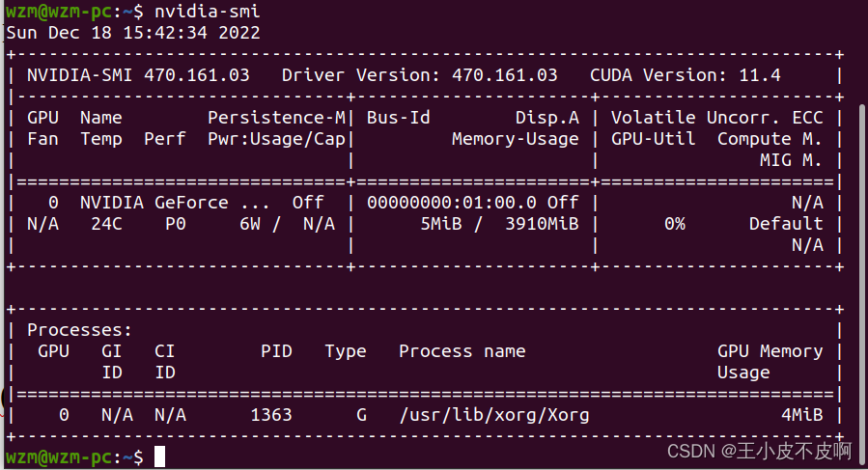Click the 'MIG M.' header text
The image size is (868, 470).
click(x=791, y=160)
